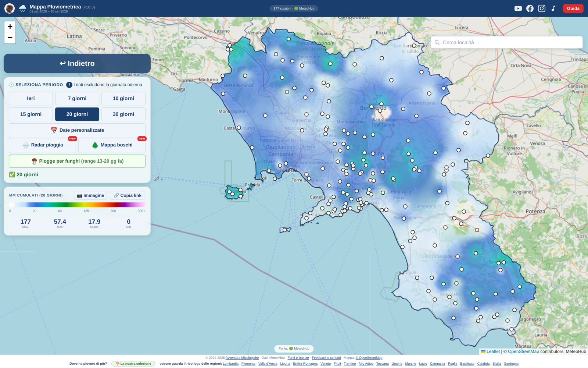Open the Facebook page icon
The image size is (588, 368).
pos(530,8)
